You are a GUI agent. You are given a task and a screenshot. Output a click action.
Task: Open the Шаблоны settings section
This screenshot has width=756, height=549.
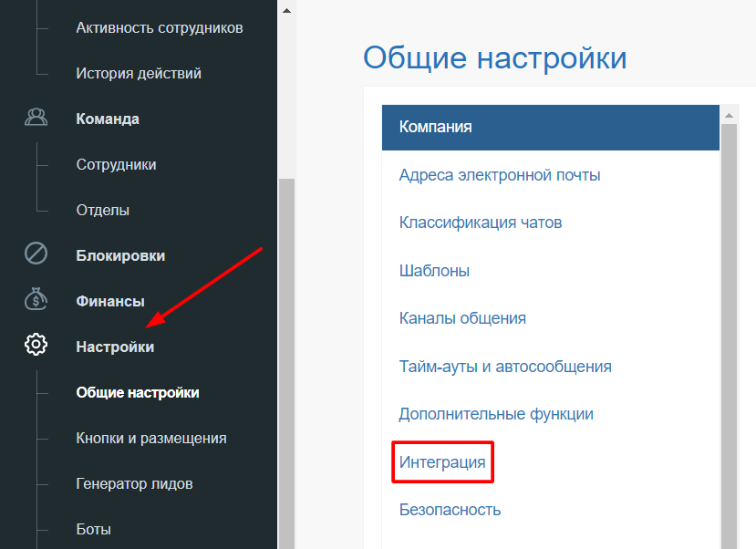pos(434,270)
